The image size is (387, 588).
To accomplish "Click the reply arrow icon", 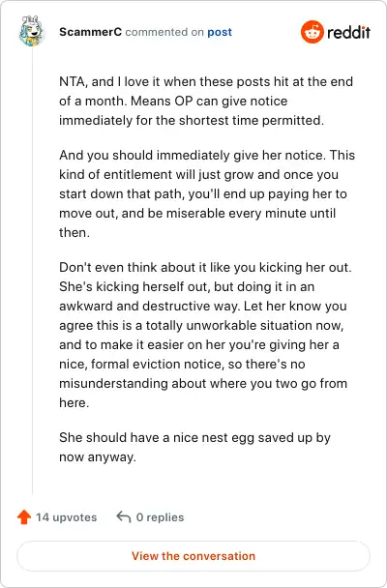I will tap(124, 516).
